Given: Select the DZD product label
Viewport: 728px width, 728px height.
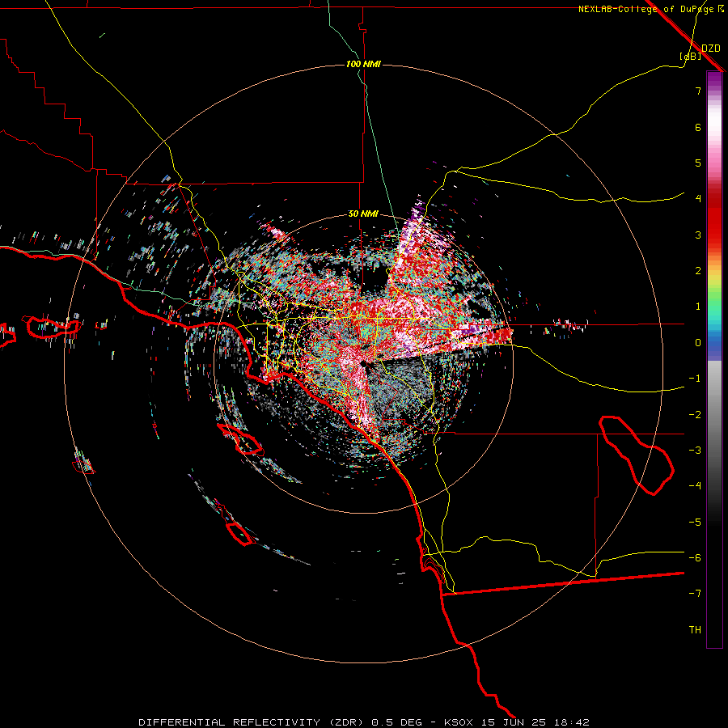Looking at the screenshot, I should (x=711, y=48).
